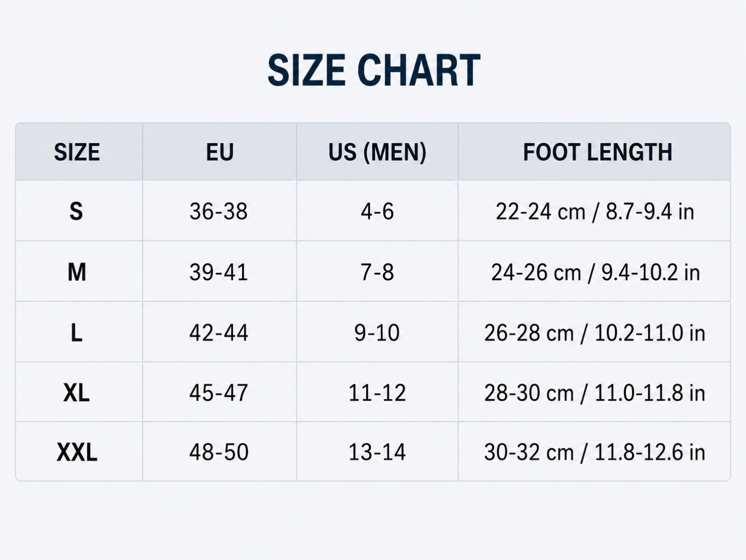Select size L row label
Image resolution: width=746 pixels, height=560 pixels.
point(76,332)
